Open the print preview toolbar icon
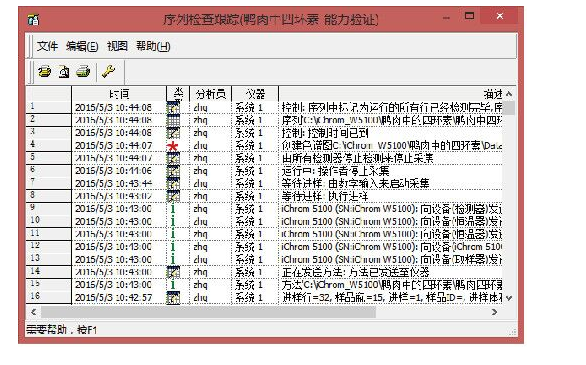Screen dimensions: 586x365 pyautogui.click(x=64, y=71)
